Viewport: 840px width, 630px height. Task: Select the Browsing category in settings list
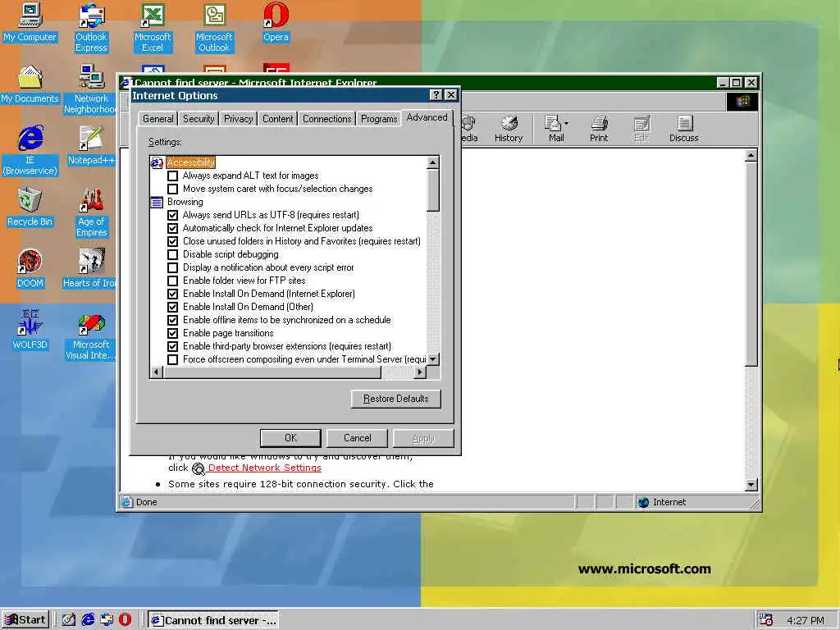pos(185,202)
